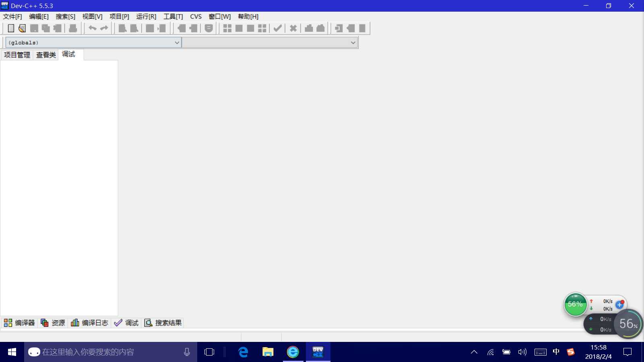This screenshot has height=362, width=644.
Task: Click the green 56% memory ball
Action: (575, 304)
